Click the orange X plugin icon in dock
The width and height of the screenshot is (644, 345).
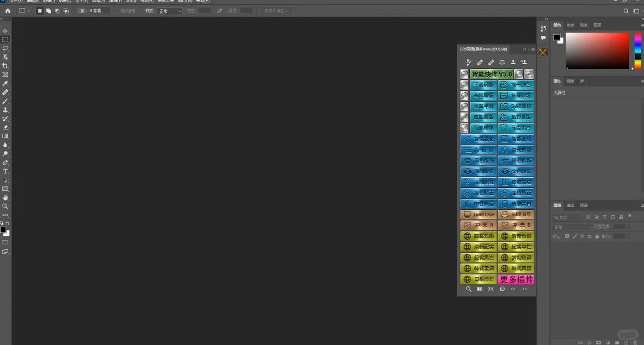pyautogui.click(x=543, y=53)
